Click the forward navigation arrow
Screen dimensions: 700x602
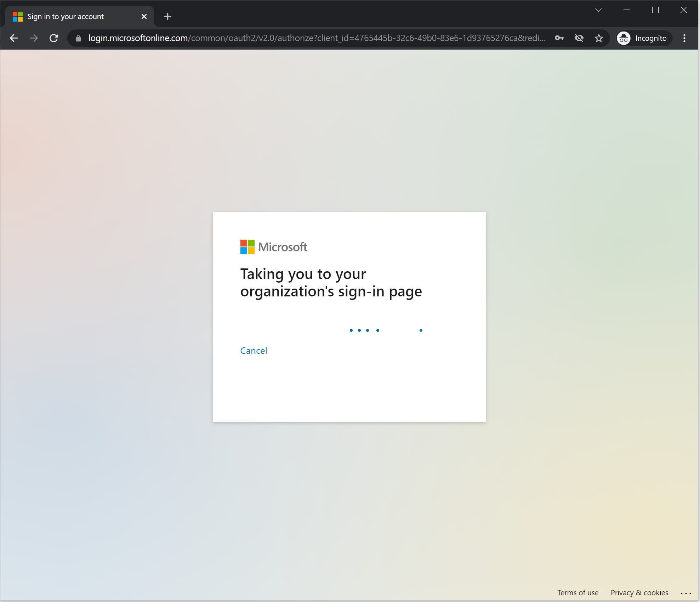click(x=34, y=38)
